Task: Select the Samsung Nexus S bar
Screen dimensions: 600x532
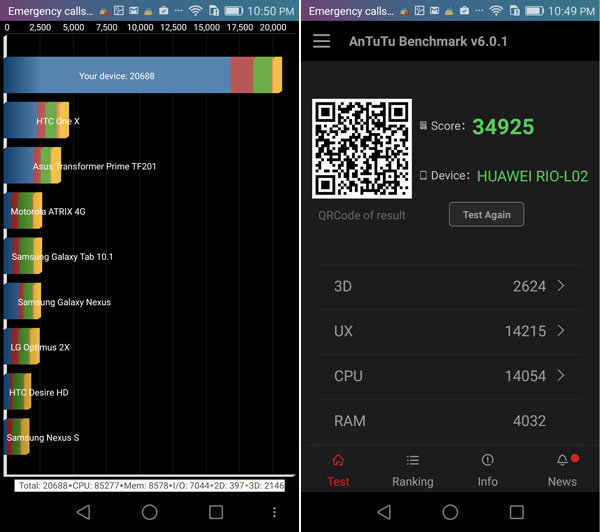Action: click(x=16, y=437)
